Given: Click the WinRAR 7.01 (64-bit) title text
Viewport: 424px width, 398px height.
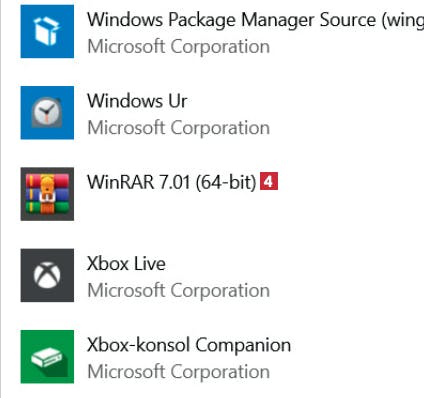Looking at the screenshot, I should click(172, 182).
